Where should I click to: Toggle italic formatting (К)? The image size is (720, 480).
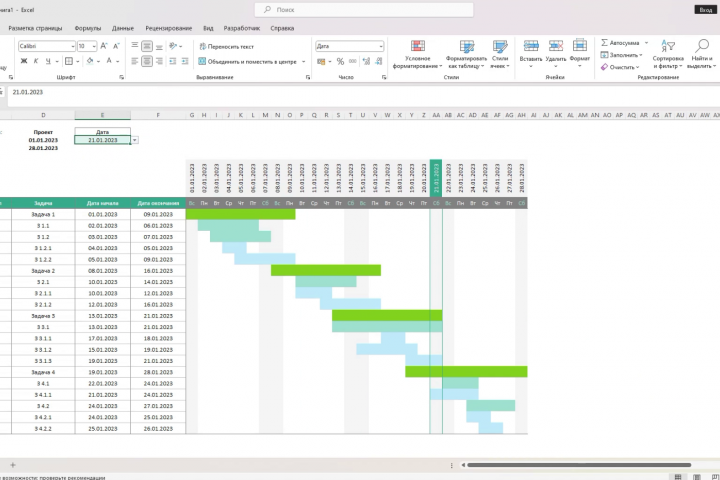[x=36, y=61]
